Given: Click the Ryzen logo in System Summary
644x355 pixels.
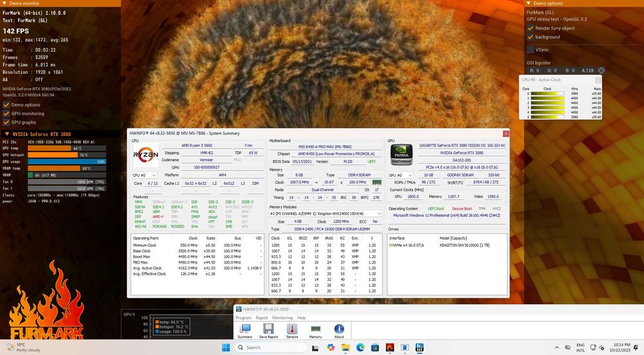Looking at the screenshot, I should pos(146,155).
